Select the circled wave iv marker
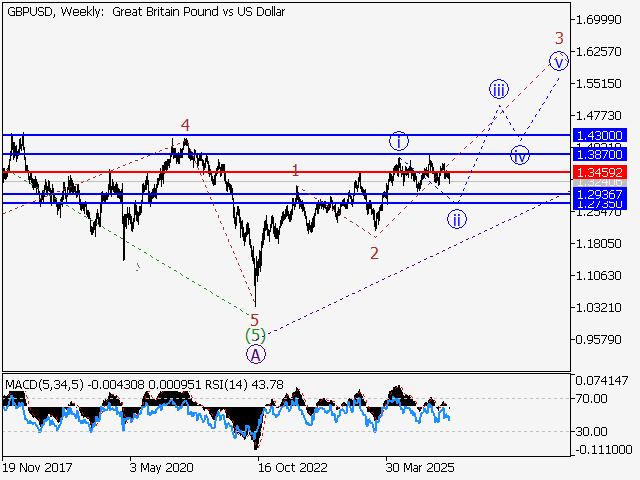 (x=520, y=155)
